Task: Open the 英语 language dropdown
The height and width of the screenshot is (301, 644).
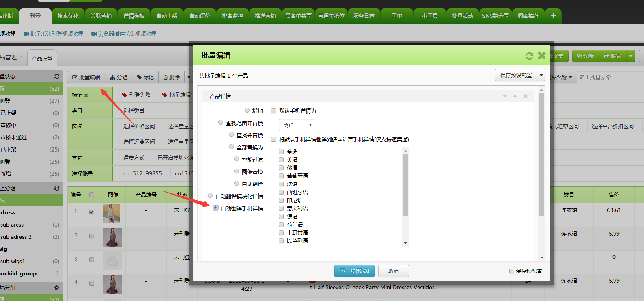Action: click(297, 125)
